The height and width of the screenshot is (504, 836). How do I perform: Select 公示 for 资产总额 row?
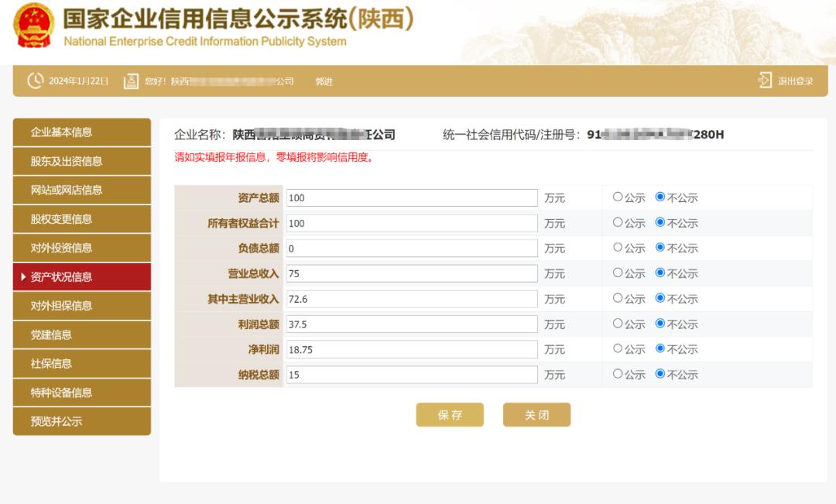click(x=618, y=197)
